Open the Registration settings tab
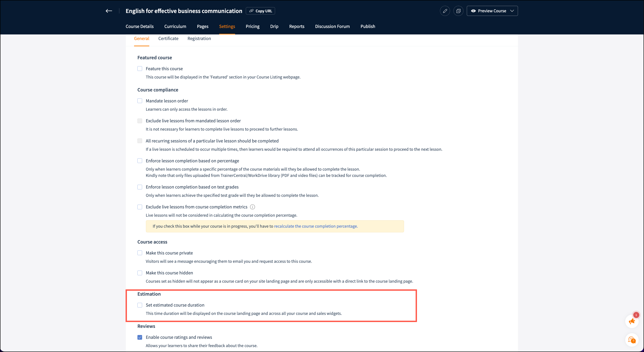 199,38
